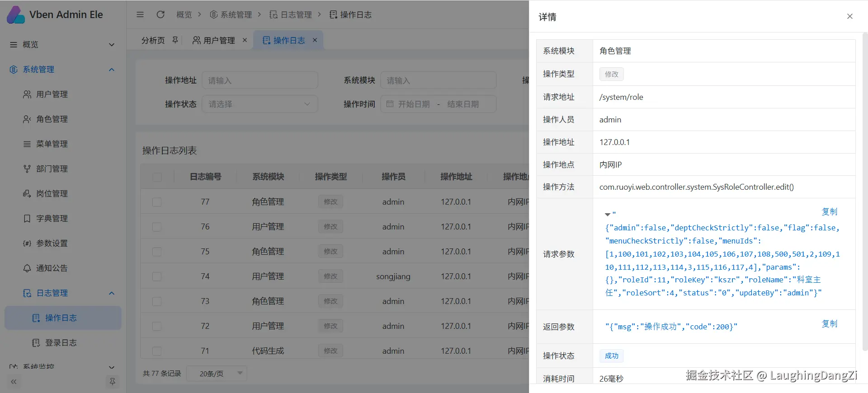Click the refresh icon in the top toolbar
The width and height of the screenshot is (868, 393).
click(x=160, y=14)
